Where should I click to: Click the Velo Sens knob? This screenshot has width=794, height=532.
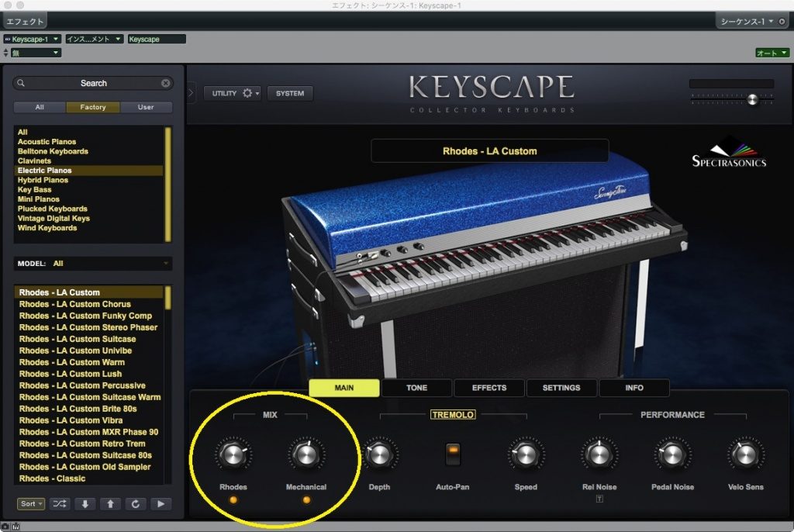pos(745,454)
